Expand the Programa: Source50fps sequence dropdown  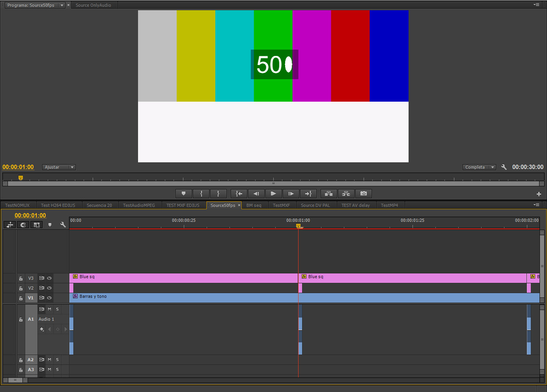pos(62,5)
